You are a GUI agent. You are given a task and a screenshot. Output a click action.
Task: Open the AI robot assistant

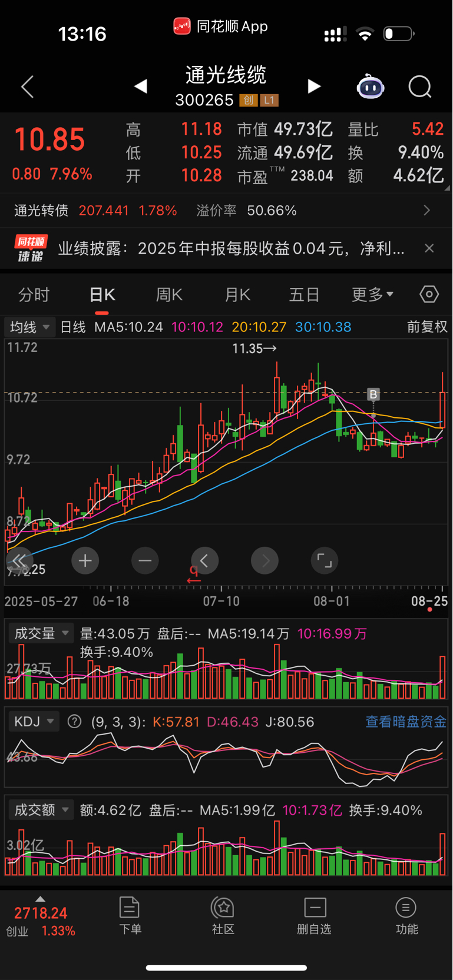coord(371,87)
